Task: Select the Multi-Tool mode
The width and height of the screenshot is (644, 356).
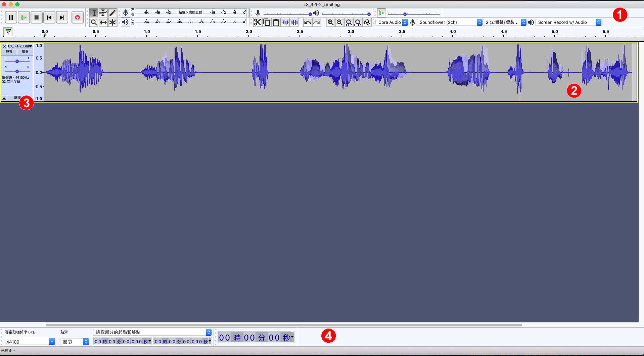Action: pos(112,22)
